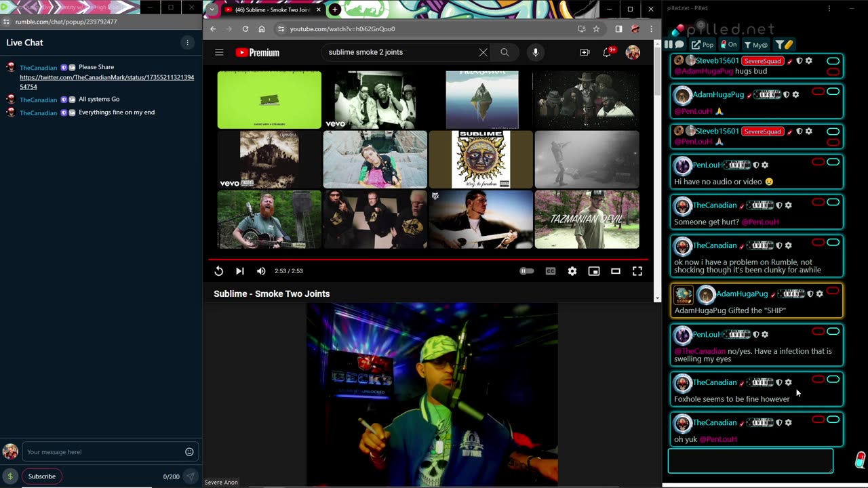868x488 pixels.
Task: Filter Pilled chat to My@ mentions
Action: pyautogui.click(x=756, y=45)
